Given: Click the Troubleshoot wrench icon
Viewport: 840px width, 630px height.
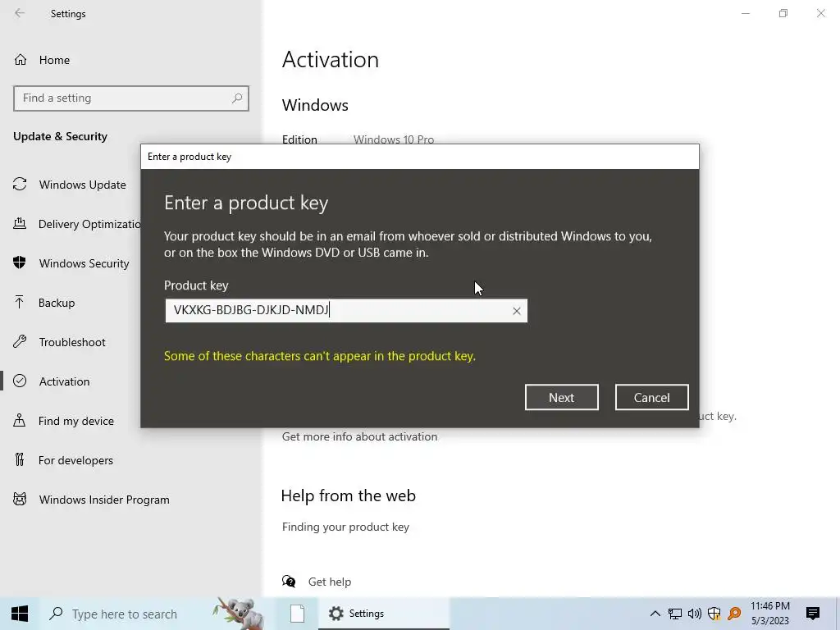Looking at the screenshot, I should point(20,342).
